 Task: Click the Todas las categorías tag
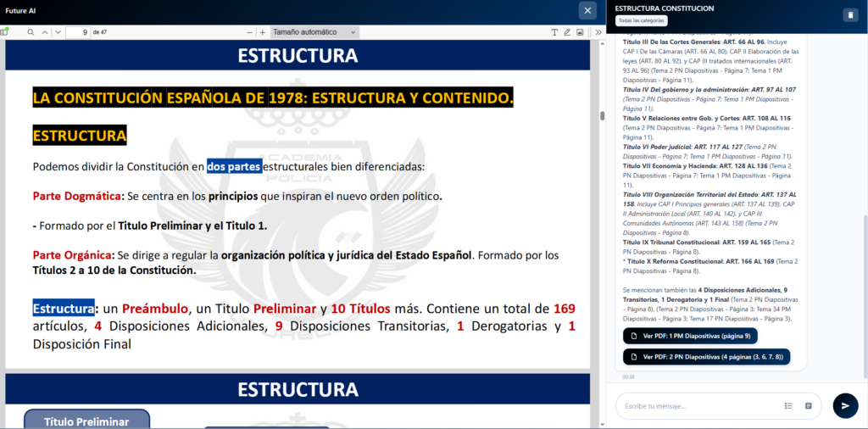point(642,20)
